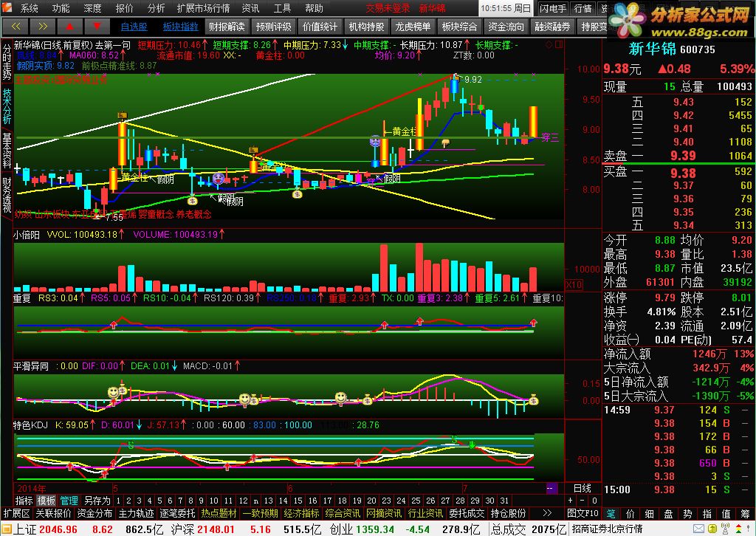Viewport: 756px width, 536px height.
Task: Open the 主力轨迹 bottom tab
Action: pos(137,513)
